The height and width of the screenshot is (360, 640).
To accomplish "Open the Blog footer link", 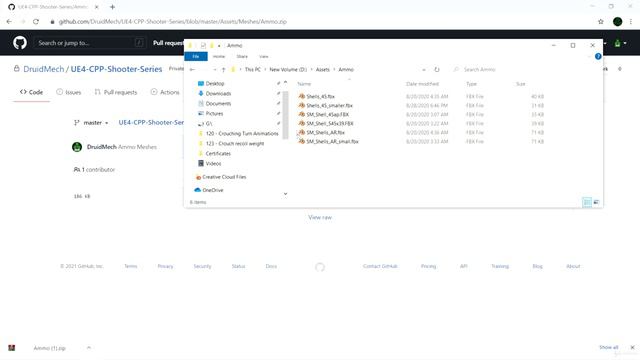I will (x=538, y=266).
